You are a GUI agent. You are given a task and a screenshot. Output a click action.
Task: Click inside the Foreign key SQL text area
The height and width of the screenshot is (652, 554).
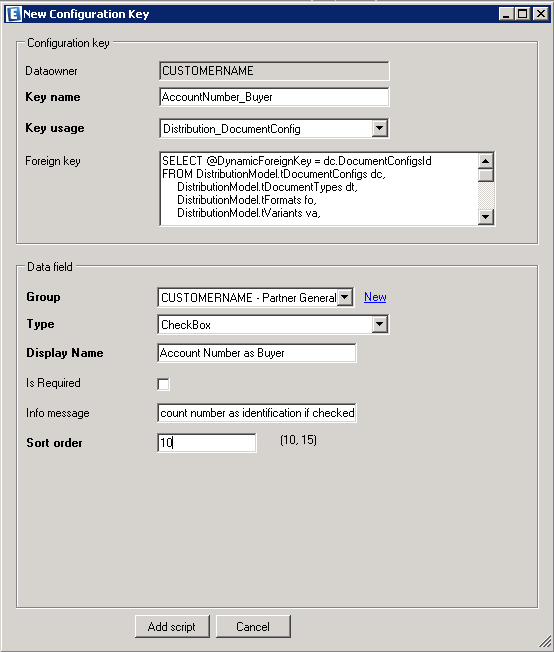[319, 189]
